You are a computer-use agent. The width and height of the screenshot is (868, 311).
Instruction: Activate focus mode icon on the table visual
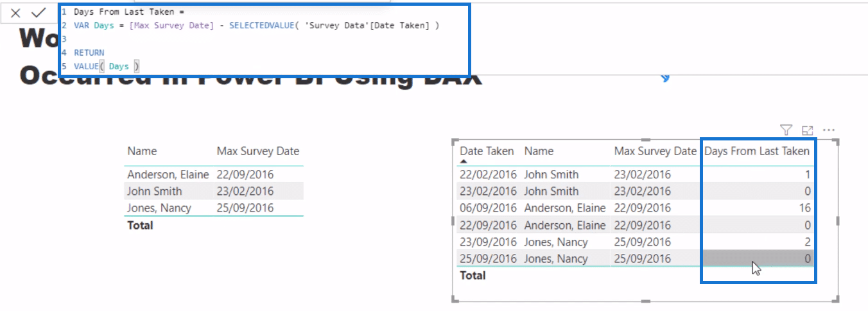coord(807,130)
